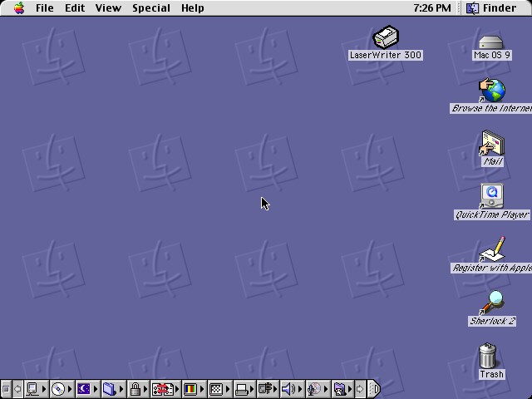Collapse the Control Strip using its end tab
This screenshot has width=532, height=399.
tap(374, 389)
